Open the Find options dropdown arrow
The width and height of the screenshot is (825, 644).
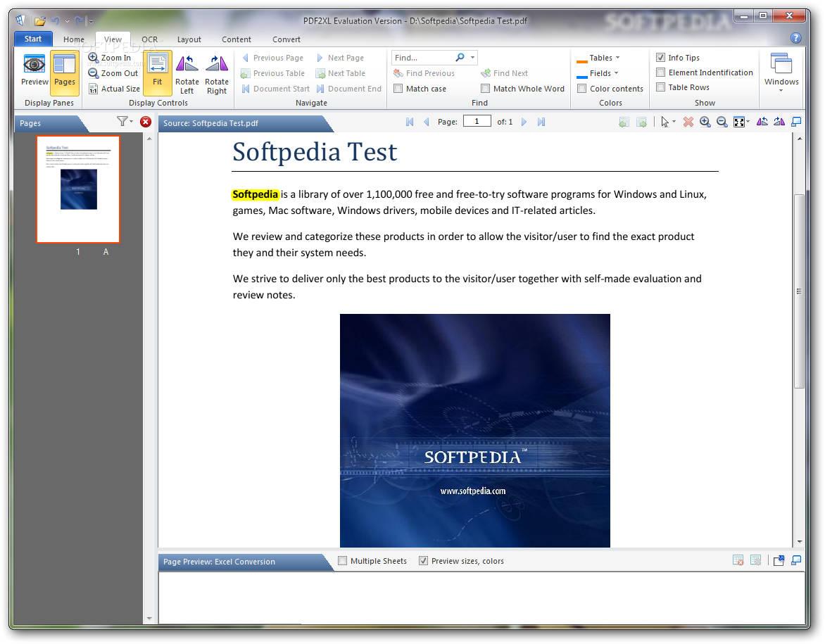click(472, 57)
